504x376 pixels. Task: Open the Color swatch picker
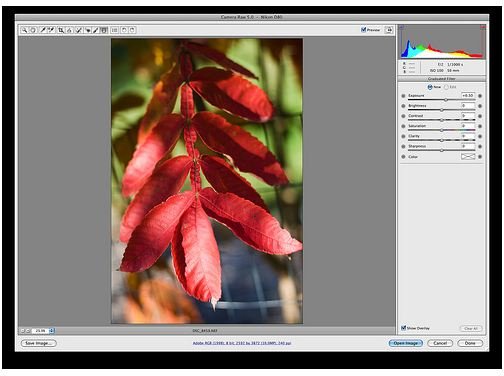(468, 157)
